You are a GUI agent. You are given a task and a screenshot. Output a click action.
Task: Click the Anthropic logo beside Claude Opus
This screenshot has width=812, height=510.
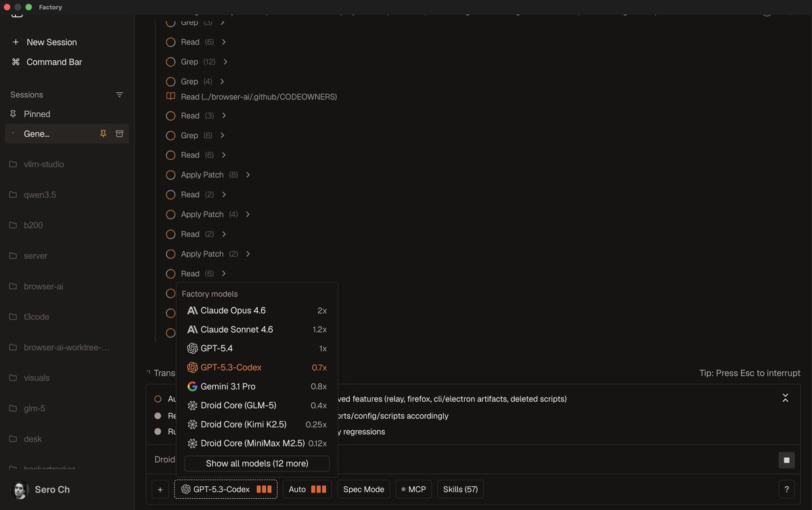[192, 311]
